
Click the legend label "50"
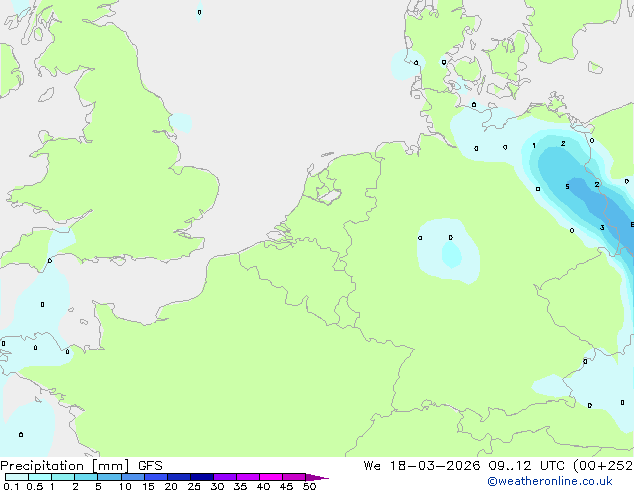pos(309,486)
